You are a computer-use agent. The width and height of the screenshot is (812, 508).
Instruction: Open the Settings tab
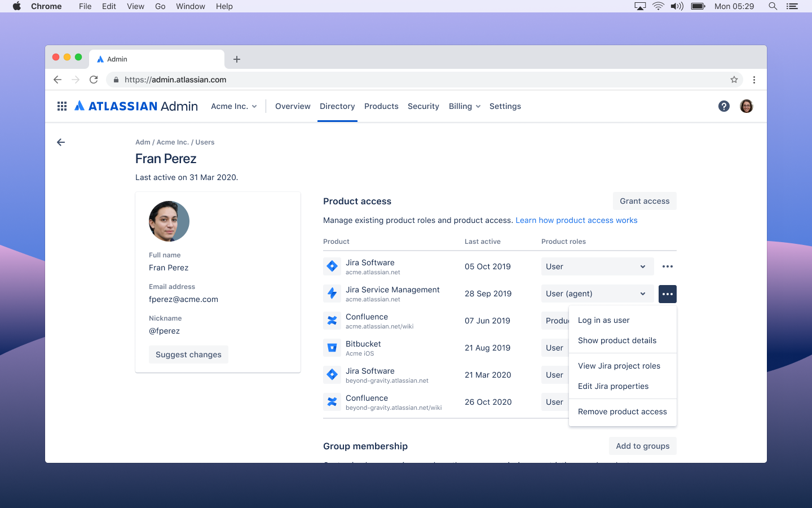[505, 106]
